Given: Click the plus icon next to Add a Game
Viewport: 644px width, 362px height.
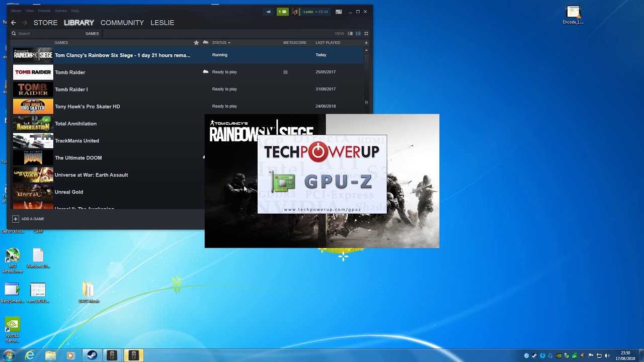Looking at the screenshot, I should click(15, 219).
